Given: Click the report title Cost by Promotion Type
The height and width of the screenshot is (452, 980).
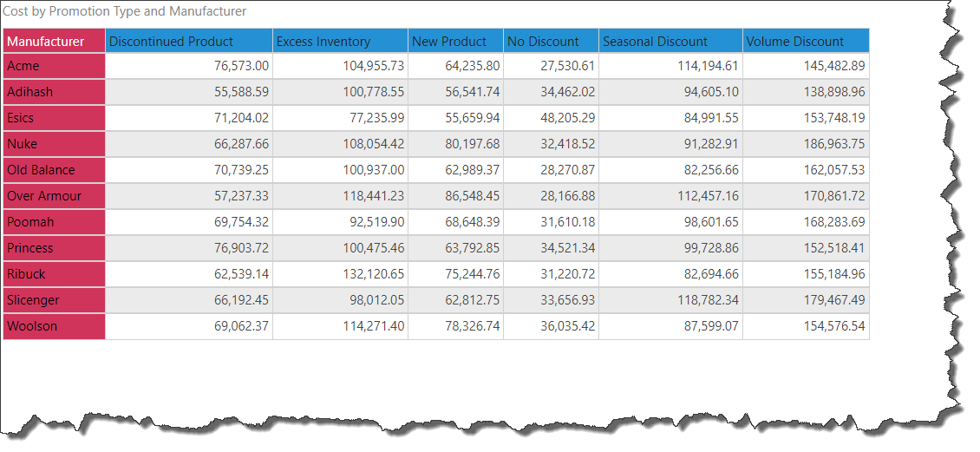Looking at the screenshot, I should click(125, 11).
